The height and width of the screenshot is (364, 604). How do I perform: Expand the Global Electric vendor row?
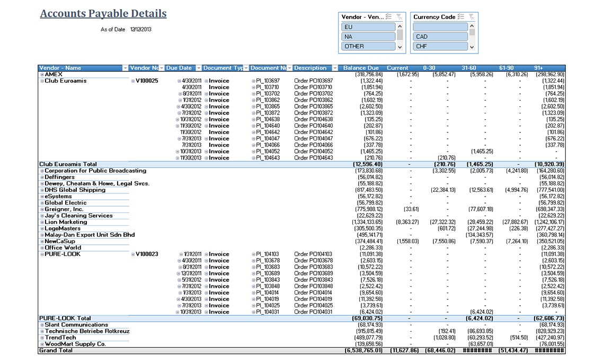[42, 203]
